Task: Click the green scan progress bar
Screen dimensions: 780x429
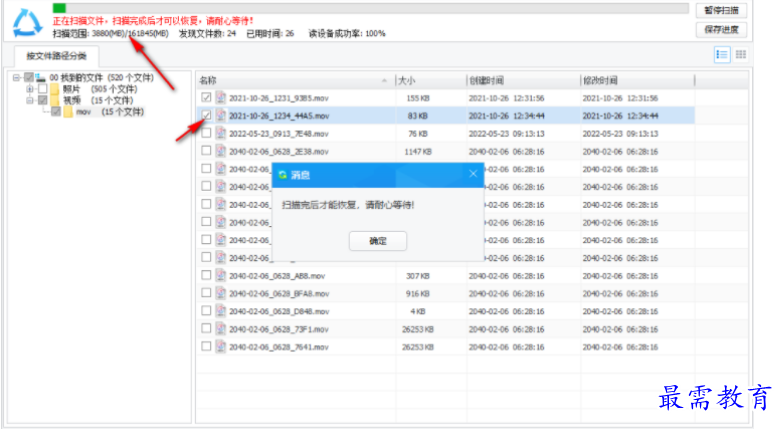Action: 371,8
